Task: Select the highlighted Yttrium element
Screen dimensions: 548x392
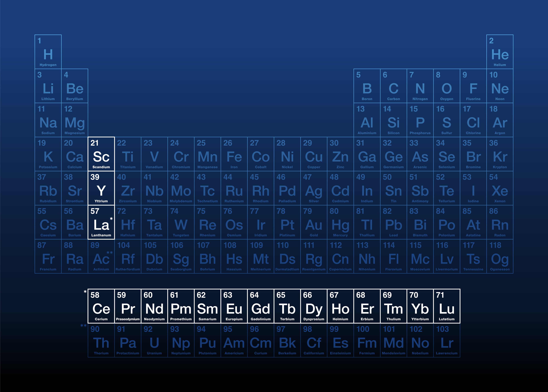Action: click(101, 188)
